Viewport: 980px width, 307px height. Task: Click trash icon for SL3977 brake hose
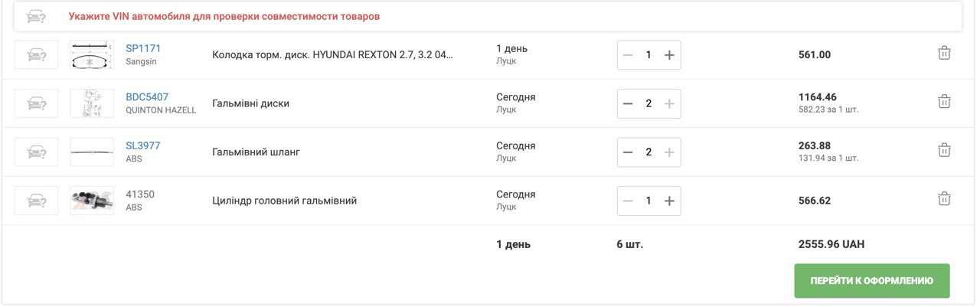pos(945,151)
